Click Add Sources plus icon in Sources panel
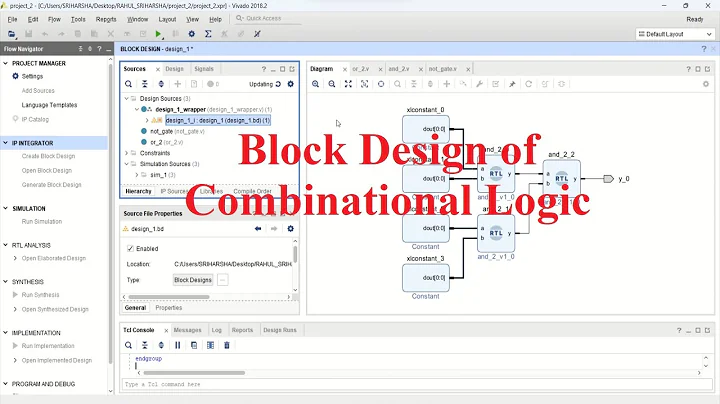Image resolution: width=720 pixels, height=404 pixels. tap(178, 84)
